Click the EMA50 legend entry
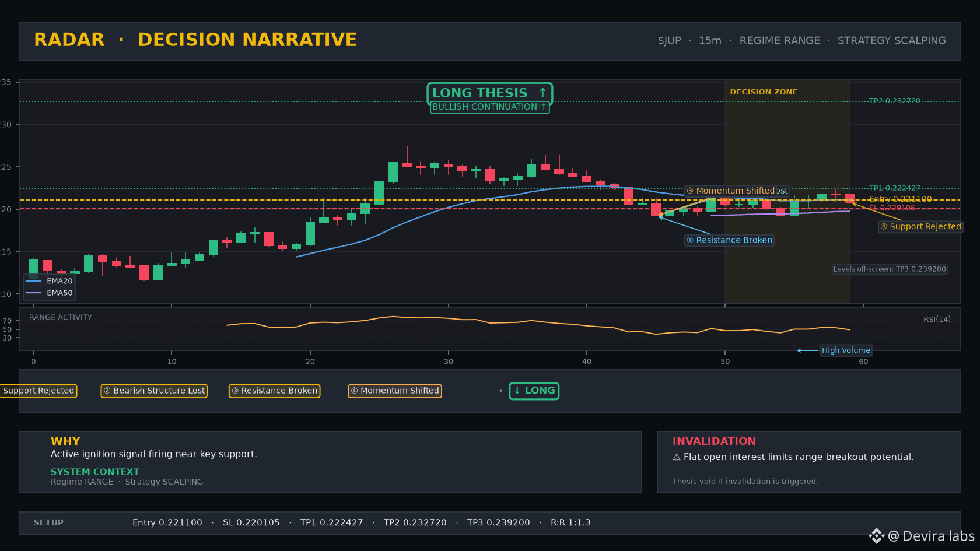The height and width of the screenshot is (551, 980). click(50, 293)
